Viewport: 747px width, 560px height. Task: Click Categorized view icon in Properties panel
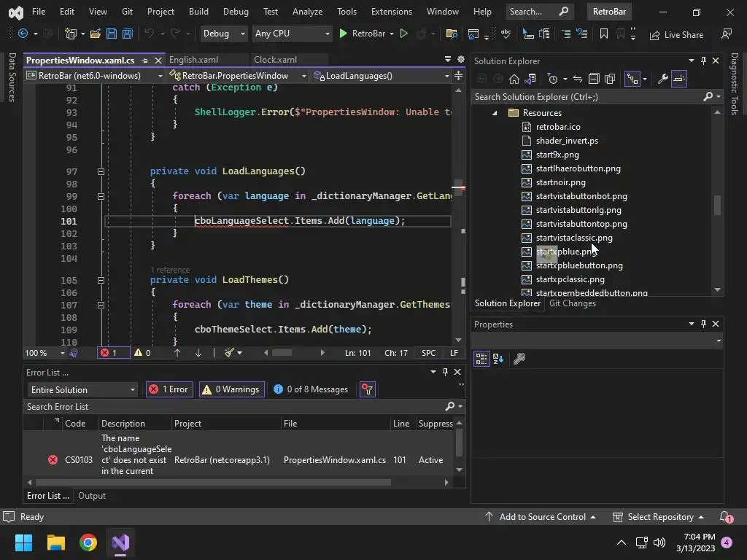(481, 359)
